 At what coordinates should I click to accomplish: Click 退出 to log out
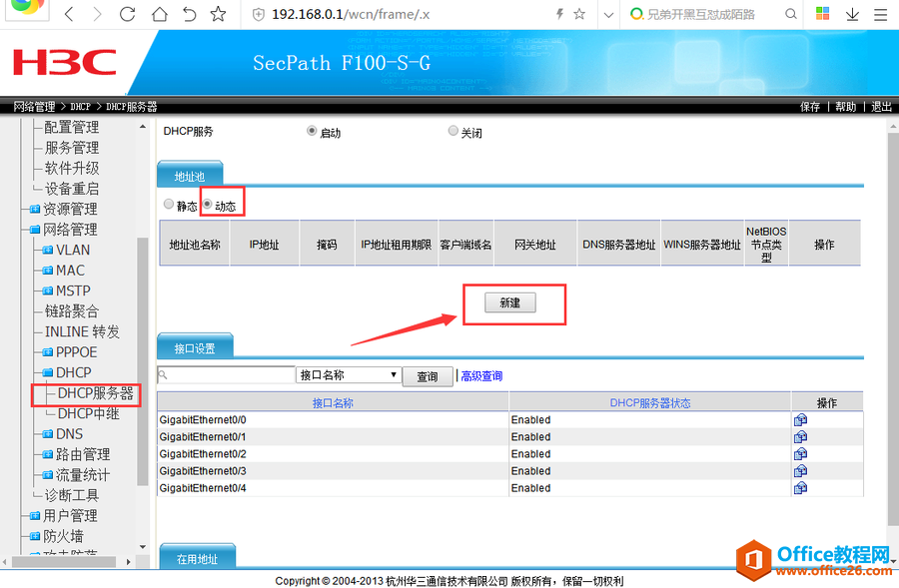click(x=882, y=107)
